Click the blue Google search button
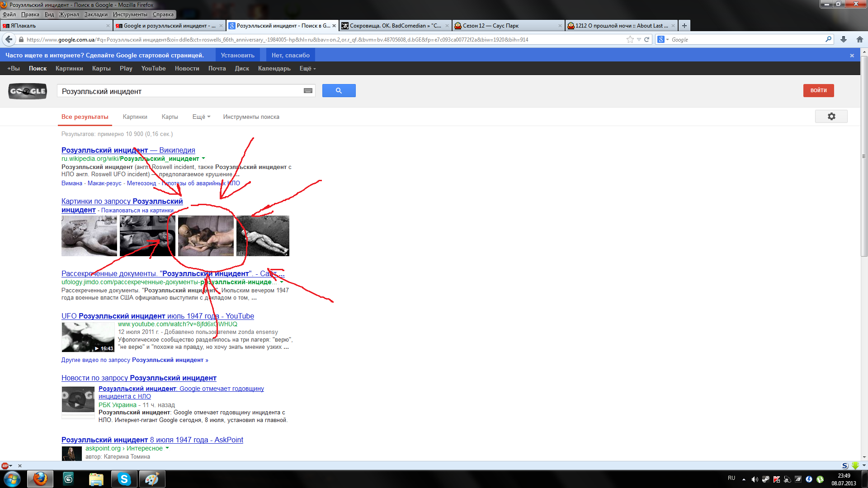This screenshot has height=488, width=868. (x=339, y=91)
